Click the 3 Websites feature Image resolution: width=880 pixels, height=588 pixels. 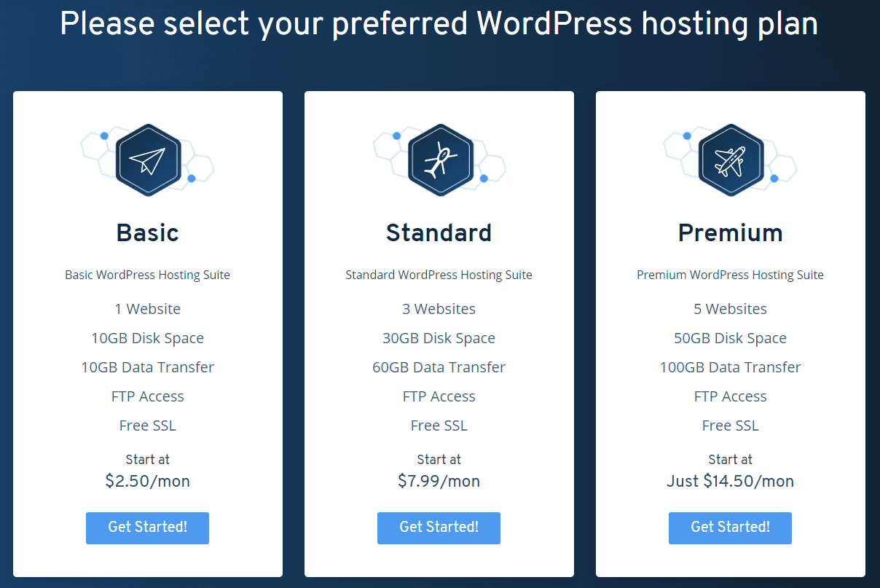pos(439,309)
